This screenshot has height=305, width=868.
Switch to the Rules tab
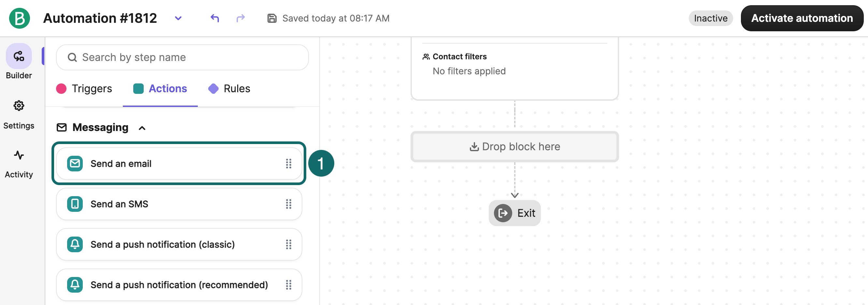pyautogui.click(x=229, y=89)
